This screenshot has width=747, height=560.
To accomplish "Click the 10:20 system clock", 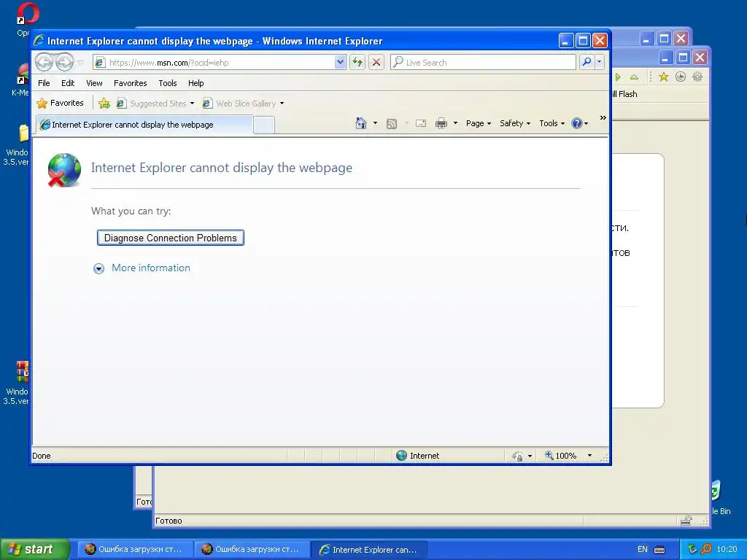I will coord(727,549).
